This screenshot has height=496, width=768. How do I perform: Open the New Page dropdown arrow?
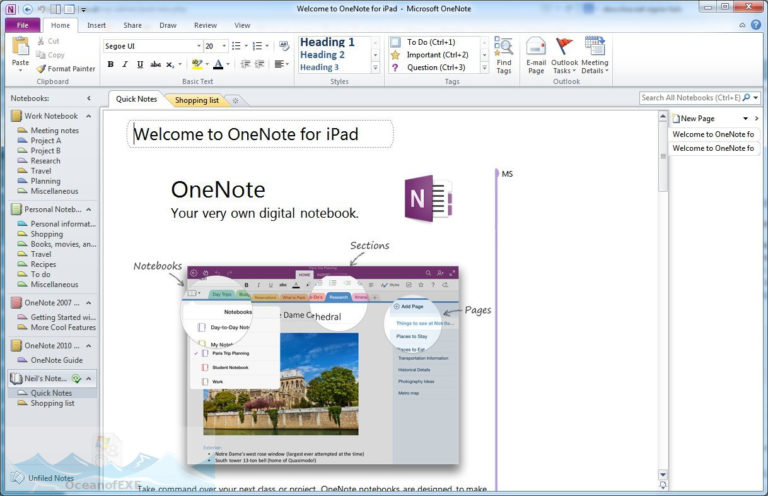tap(745, 118)
